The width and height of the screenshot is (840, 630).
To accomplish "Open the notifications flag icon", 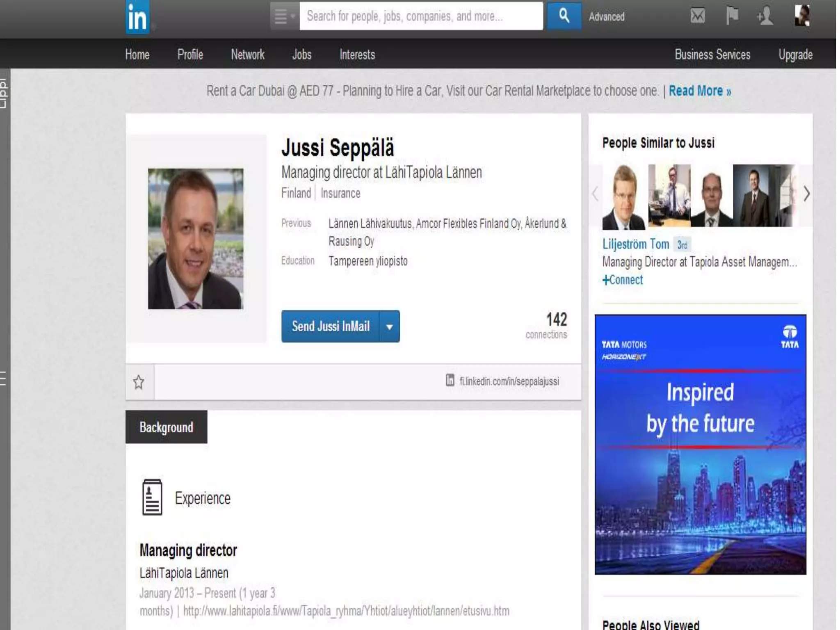I will [x=732, y=16].
